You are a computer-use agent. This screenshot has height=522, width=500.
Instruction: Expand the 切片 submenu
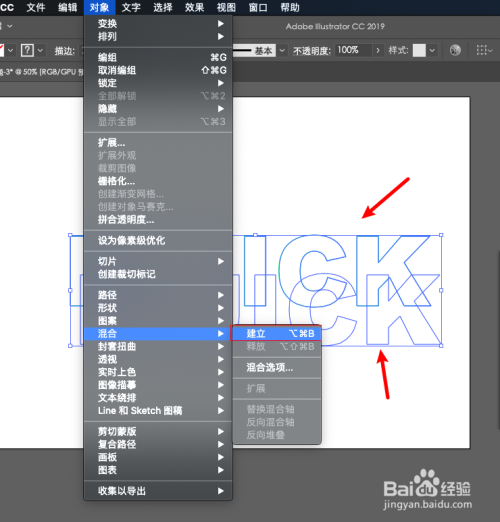click(158, 261)
